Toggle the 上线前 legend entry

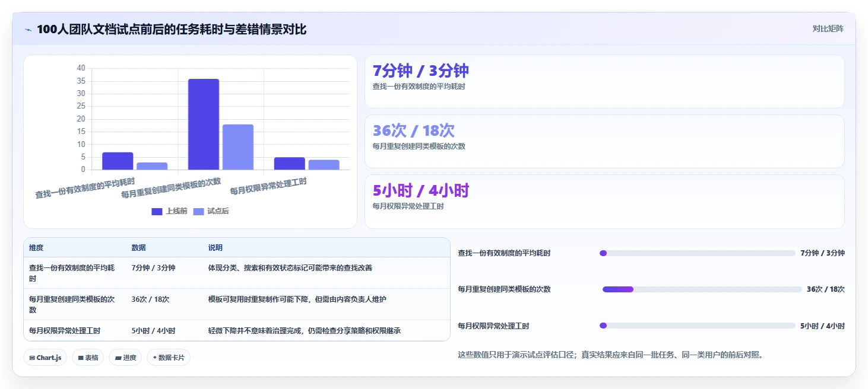170,211
